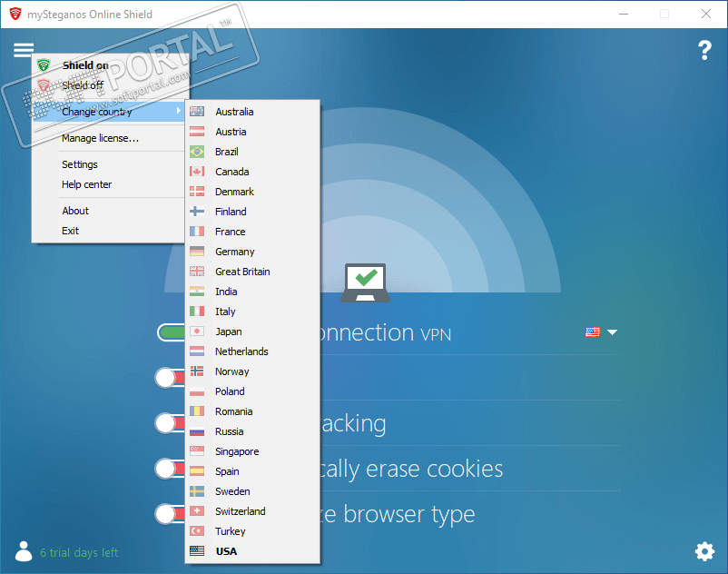Click the Switzerland flag icon
The width and height of the screenshot is (728, 574).
pos(197,510)
